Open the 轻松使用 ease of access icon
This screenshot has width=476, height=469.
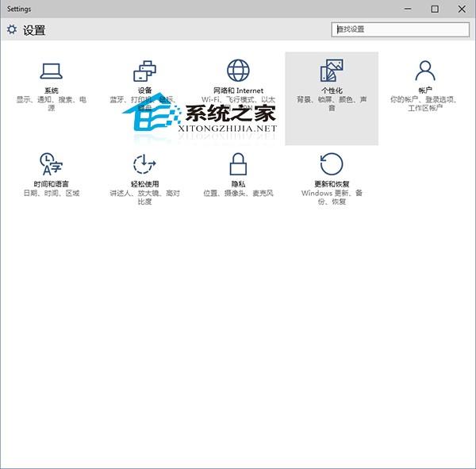145,164
